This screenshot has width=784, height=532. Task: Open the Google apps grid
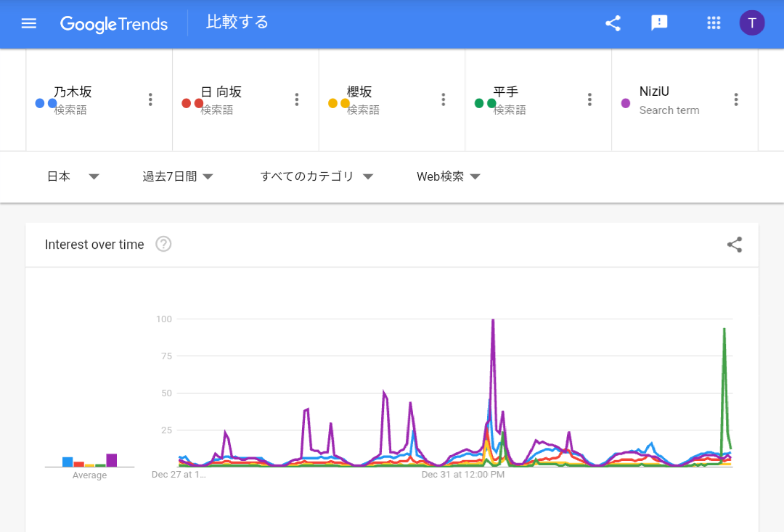(714, 23)
